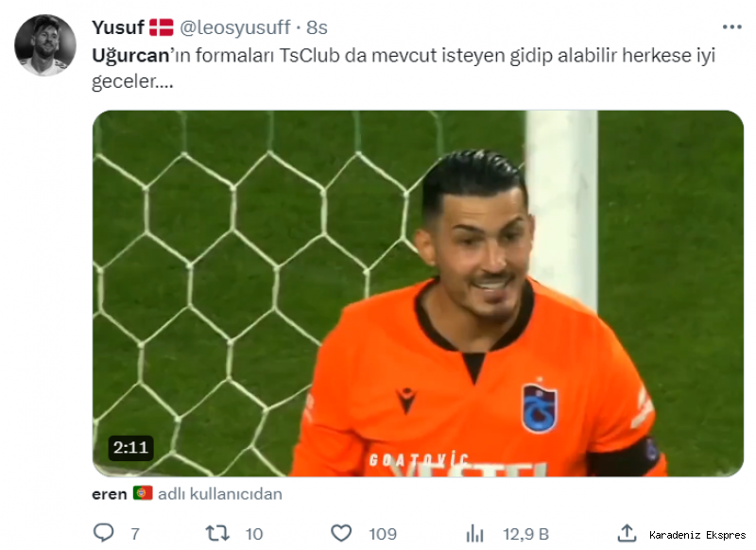Click the bold Uğurcan word in tweet

pyautogui.click(x=130, y=56)
